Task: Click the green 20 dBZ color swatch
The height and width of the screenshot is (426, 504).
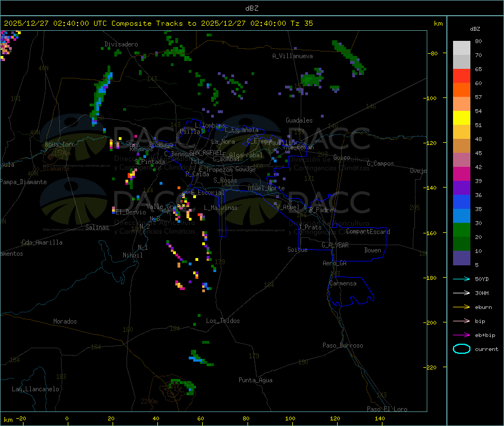Action: 461,230
